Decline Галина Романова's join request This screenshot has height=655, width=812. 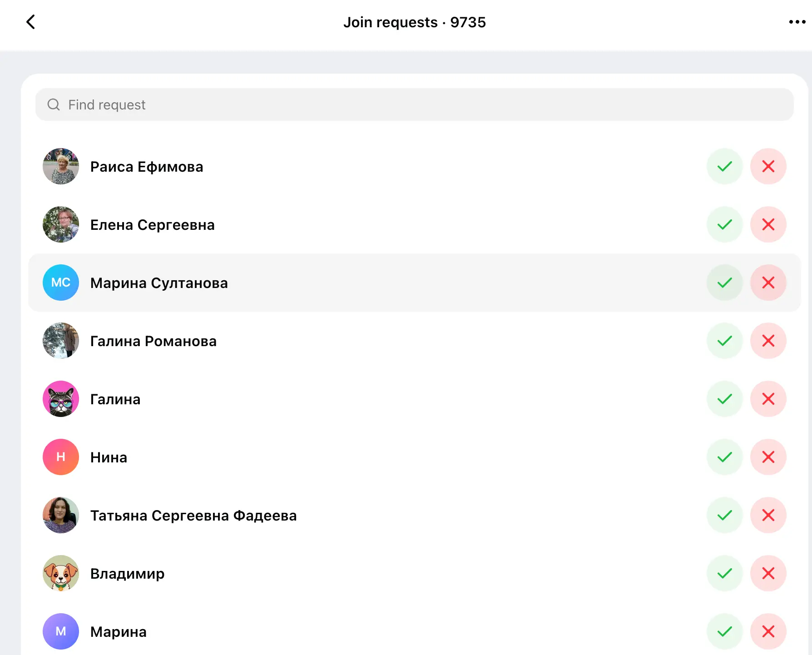click(x=768, y=341)
